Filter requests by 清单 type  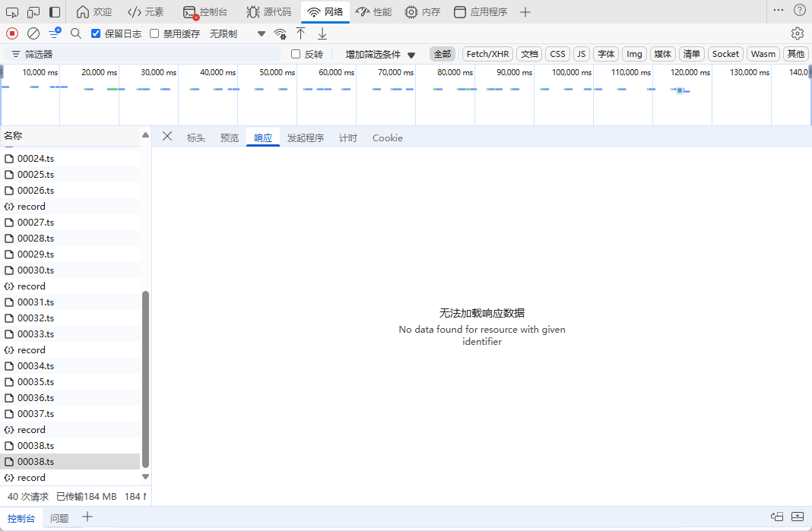click(x=691, y=54)
